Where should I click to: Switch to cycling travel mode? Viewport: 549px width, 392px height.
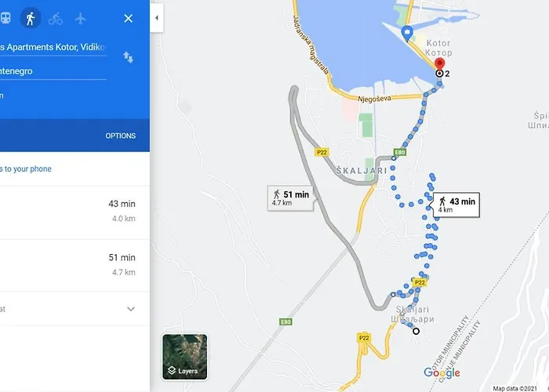click(56, 19)
